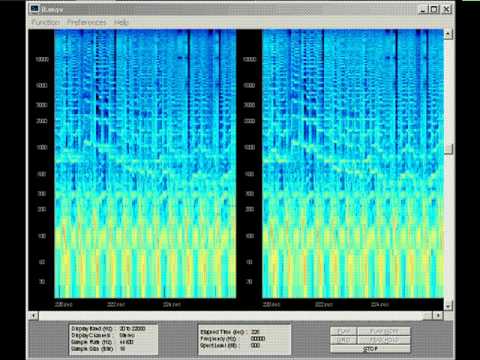The image size is (480, 360).
Task: Click the vertical scrollbar down arrow
Action: tap(448, 305)
